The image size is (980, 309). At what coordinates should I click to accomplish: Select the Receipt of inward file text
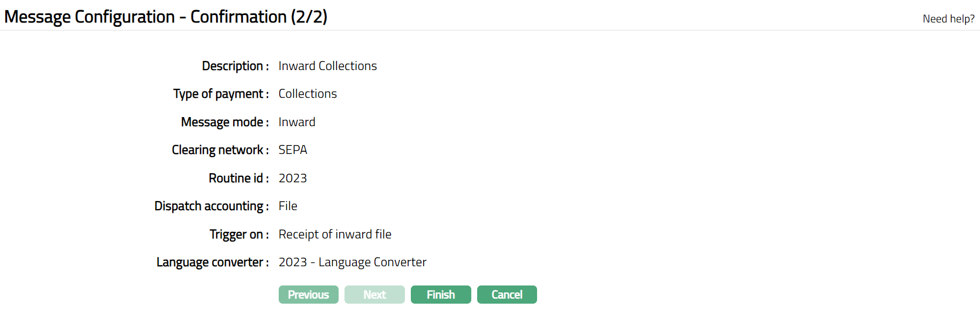point(335,234)
